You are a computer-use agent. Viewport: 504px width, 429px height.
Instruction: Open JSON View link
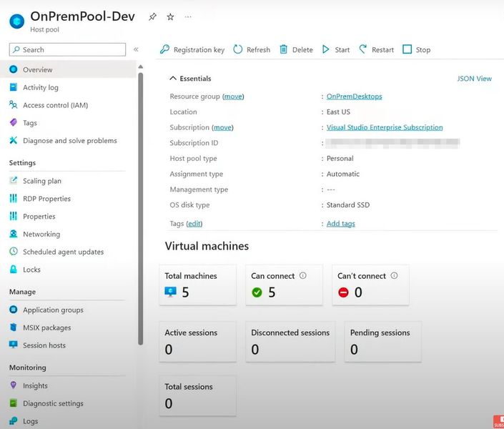[x=475, y=79]
